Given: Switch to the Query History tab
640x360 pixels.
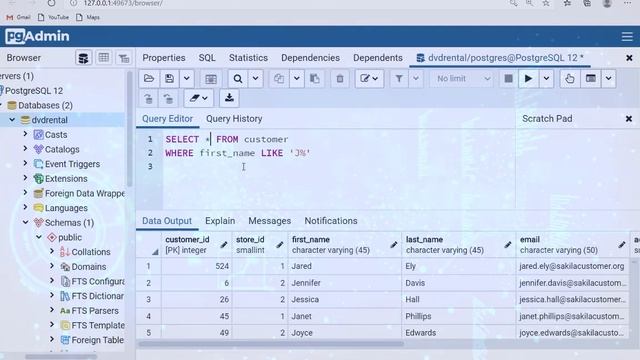Looking at the screenshot, I should point(234,119).
